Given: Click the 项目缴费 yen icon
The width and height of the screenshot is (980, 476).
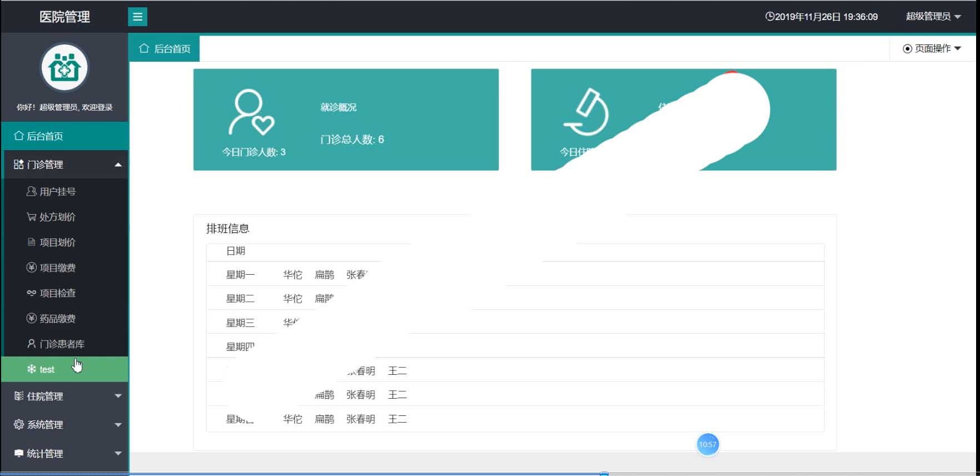Looking at the screenshot, I should point(32,267).
